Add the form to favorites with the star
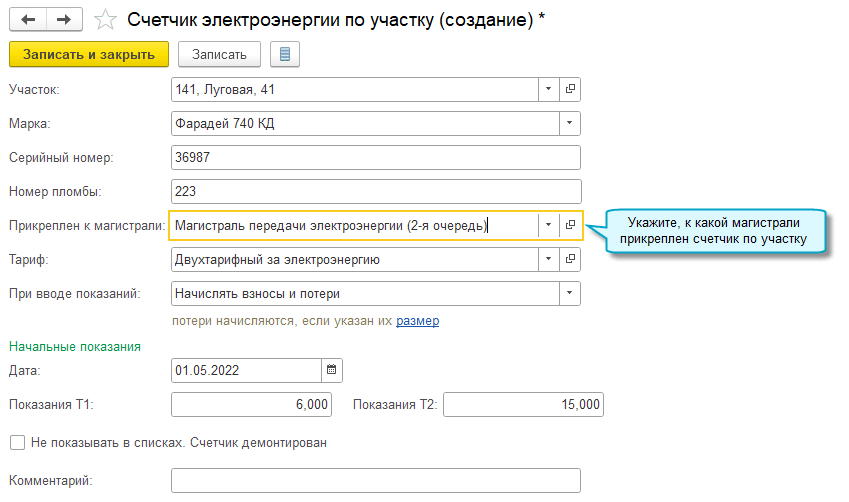Screen dimensions: 849x502 tap(104, 19)
